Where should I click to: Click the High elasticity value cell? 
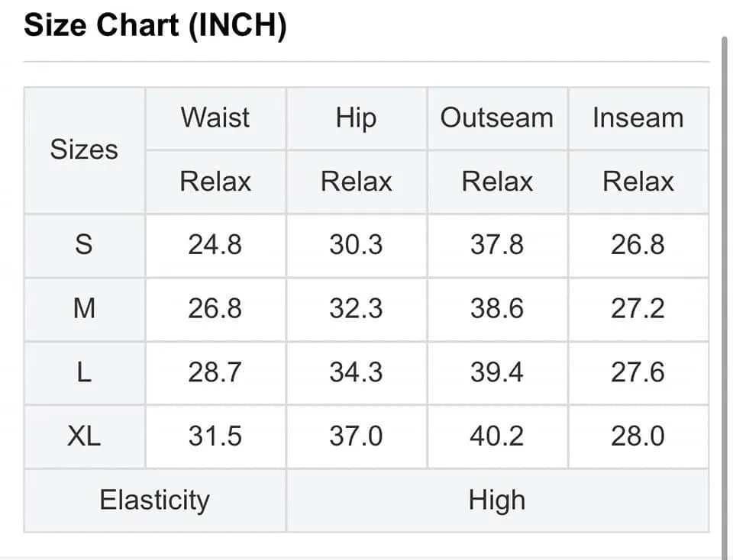[x=497, y=500]
